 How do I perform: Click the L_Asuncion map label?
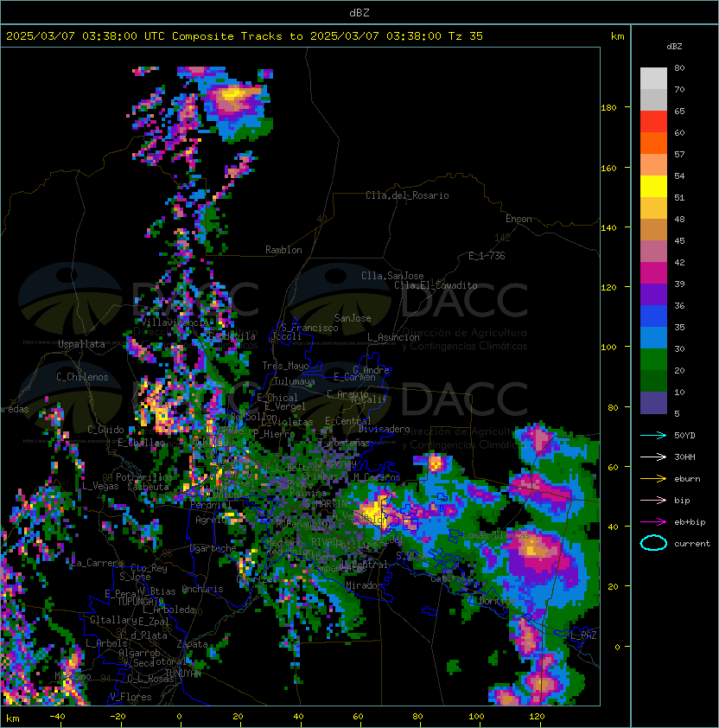point(393,337)
